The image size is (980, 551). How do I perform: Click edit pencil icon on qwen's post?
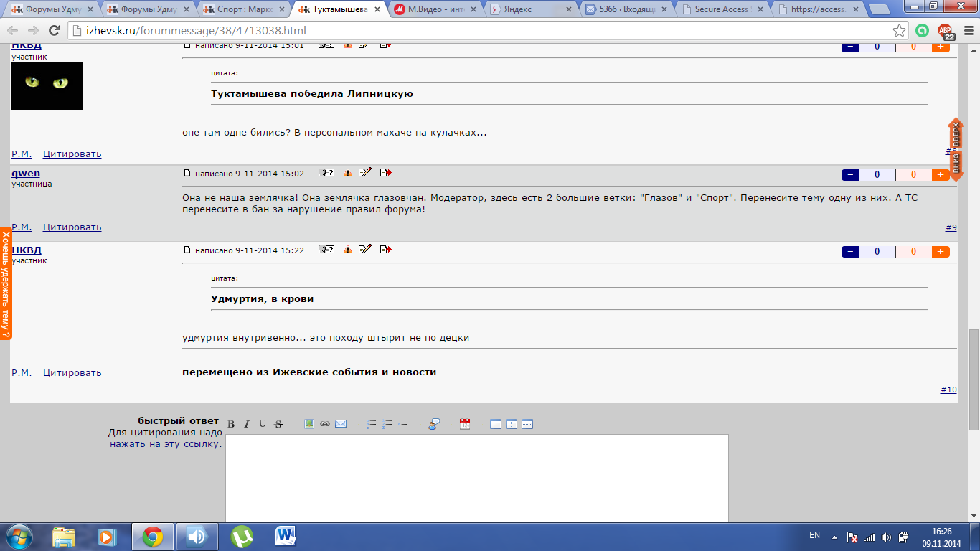pyautogui.click(x=365, y=172)
